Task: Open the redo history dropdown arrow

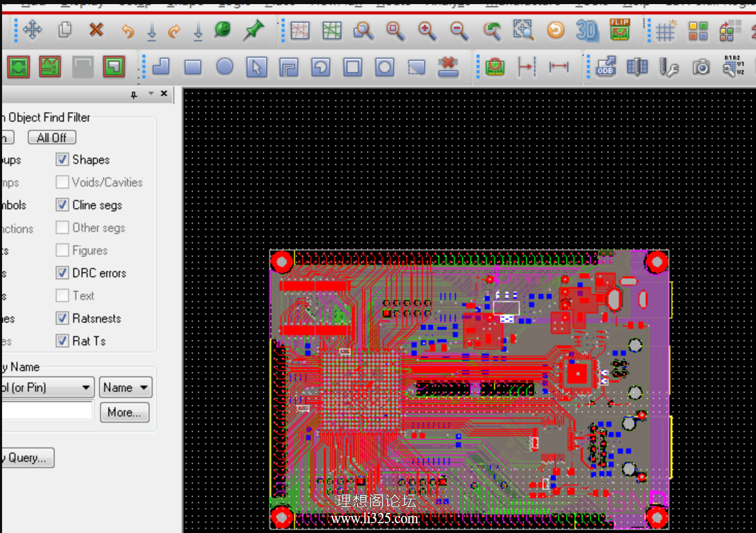Action: (198, 32)
